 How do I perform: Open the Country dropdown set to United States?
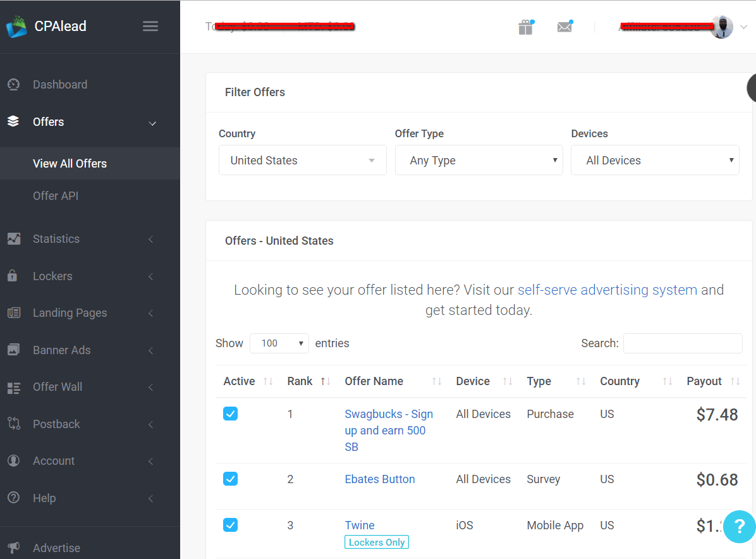(x=302, y=161)
